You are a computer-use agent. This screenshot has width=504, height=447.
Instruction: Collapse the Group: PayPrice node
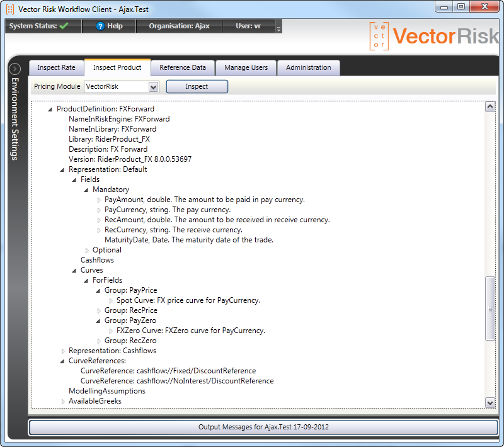pos(98,291)
